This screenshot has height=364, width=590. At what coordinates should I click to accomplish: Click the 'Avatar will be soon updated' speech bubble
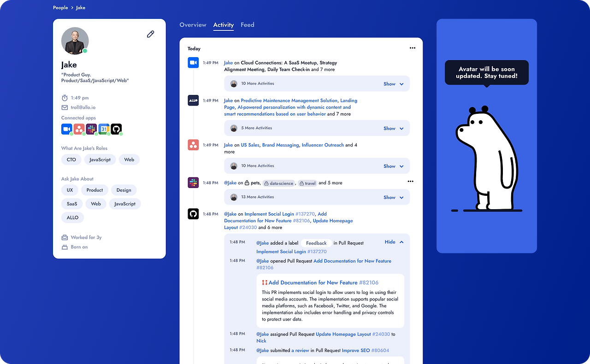487,73
